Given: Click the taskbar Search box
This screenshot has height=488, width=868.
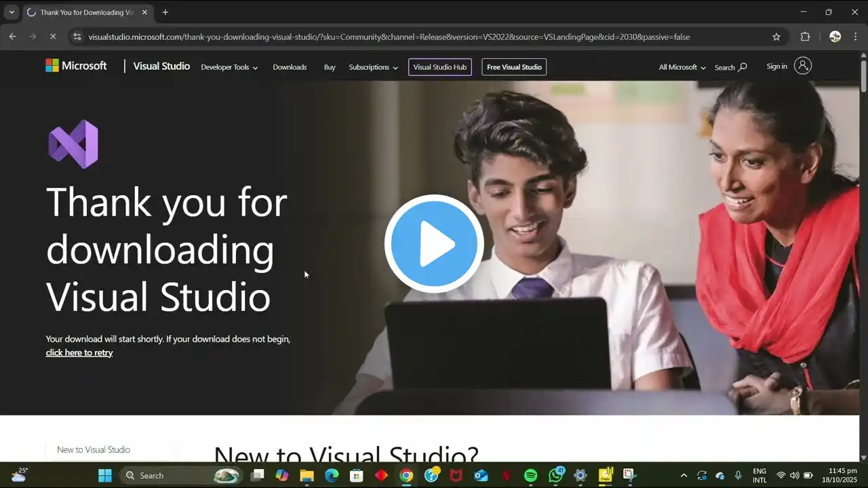Looking at the screenshot, I should (182, 475).
